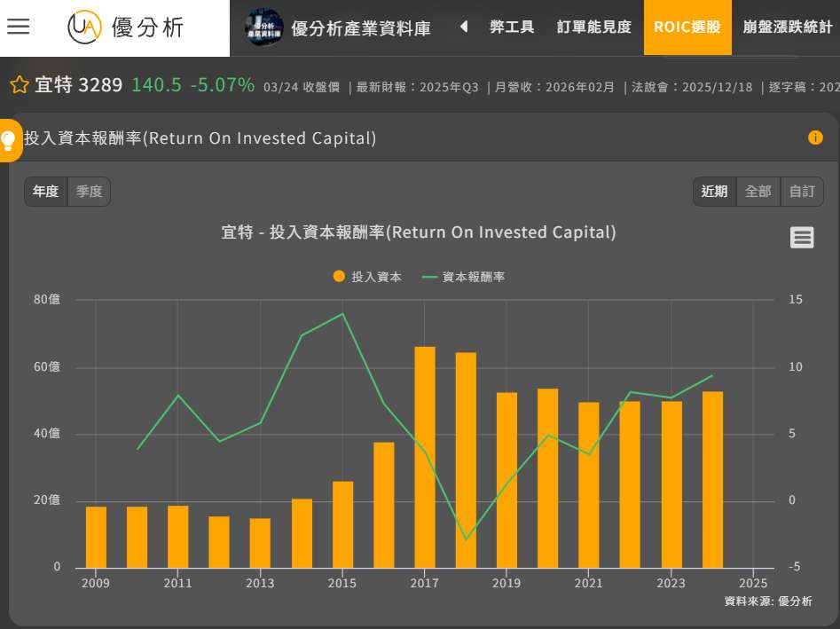Open the orange info icon
This screenshot has width=840, height=629.
[815, 138]
